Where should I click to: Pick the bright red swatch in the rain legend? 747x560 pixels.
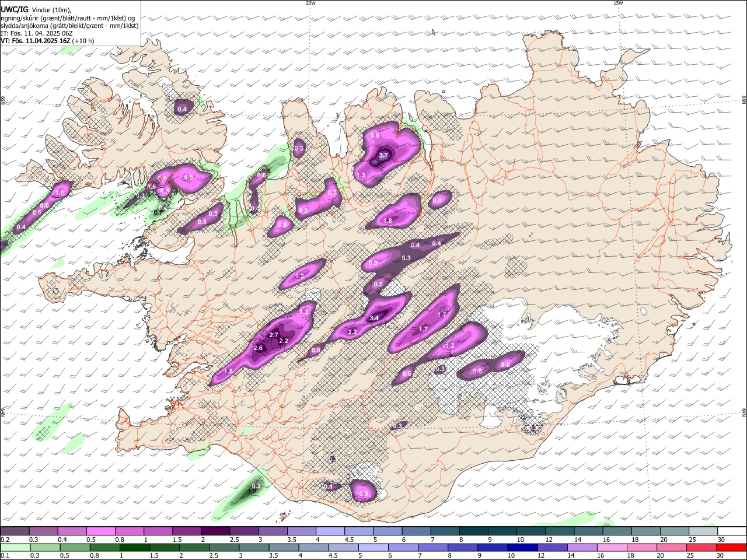731,548
